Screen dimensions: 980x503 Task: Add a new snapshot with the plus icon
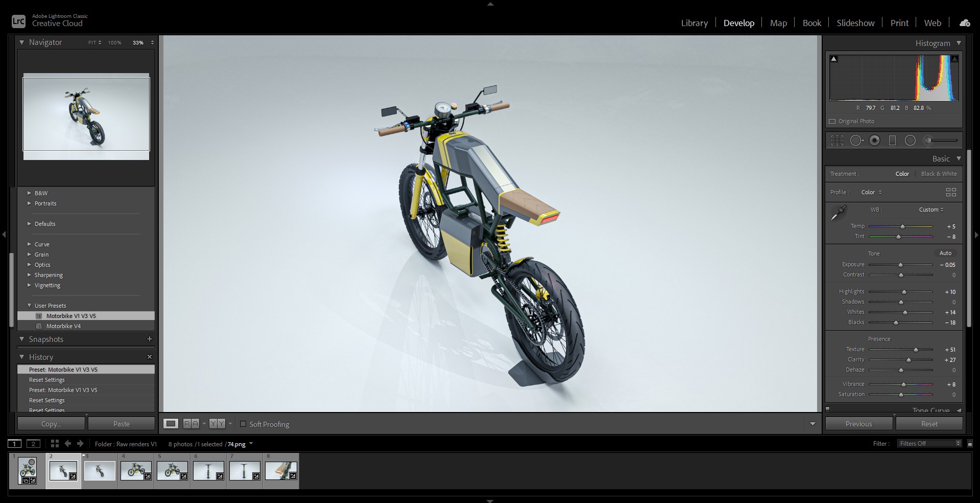pos(150,339)
